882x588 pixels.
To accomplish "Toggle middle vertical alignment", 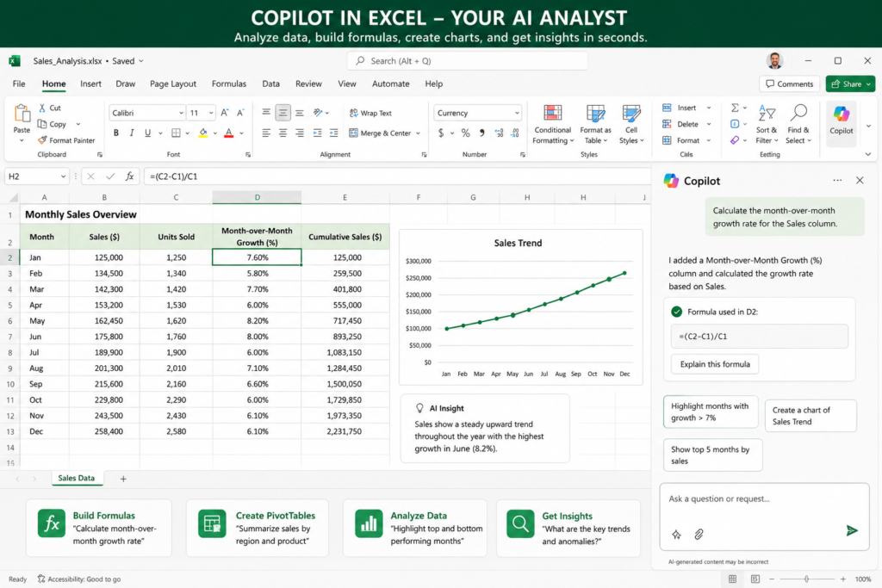I will coord(283,113).
